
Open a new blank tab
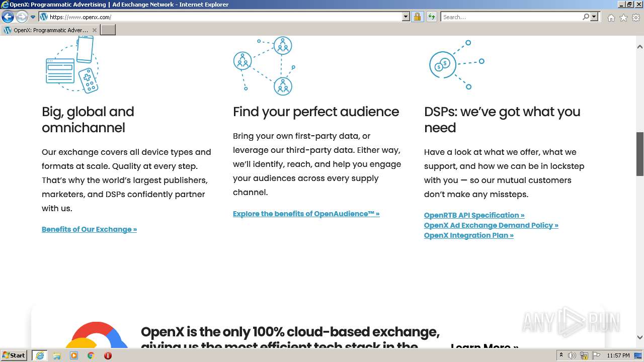[x=108, y=30]
